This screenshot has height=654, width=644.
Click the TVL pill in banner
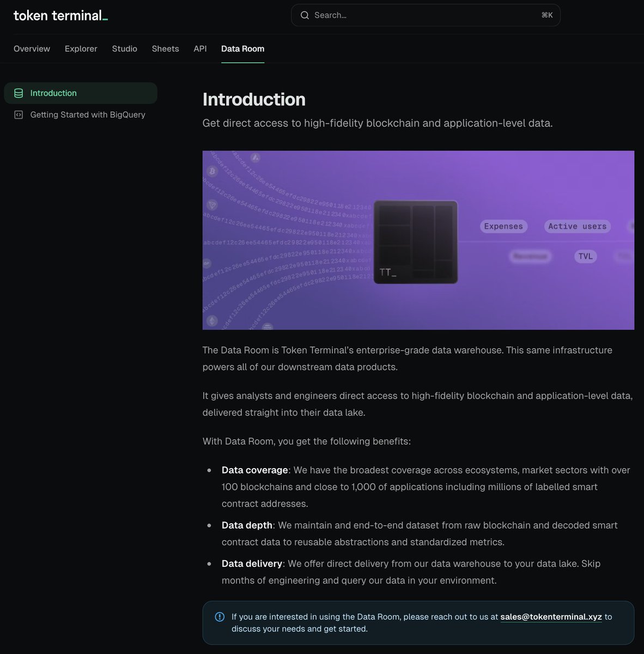(x=586, y=256)
